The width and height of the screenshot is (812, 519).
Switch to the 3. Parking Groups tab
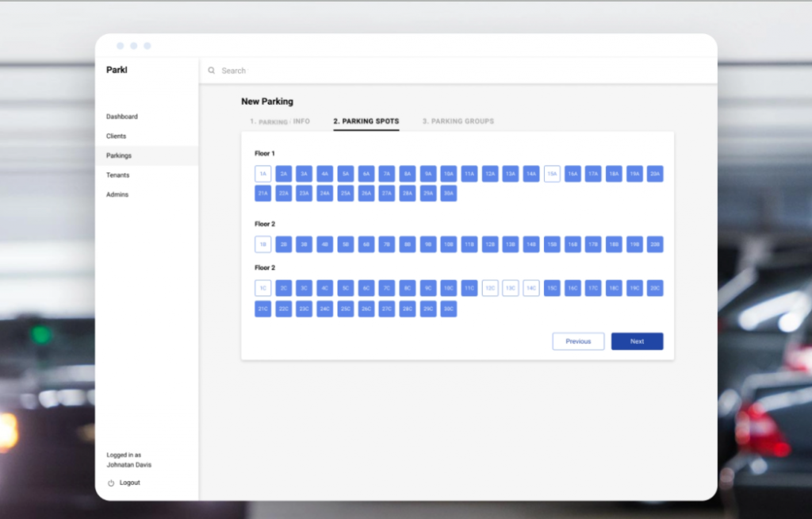[458, 121]
